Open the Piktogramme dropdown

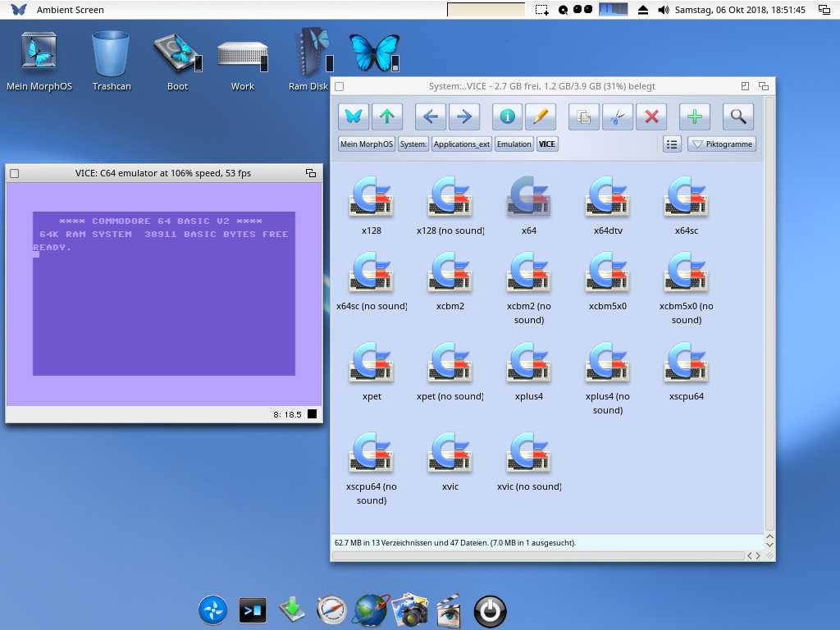(x=722, y=144)
